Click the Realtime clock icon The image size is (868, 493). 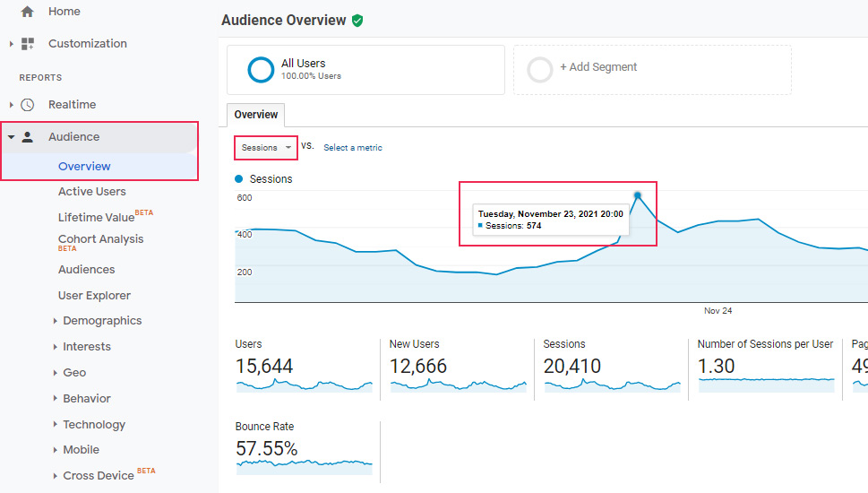(x=27, y=105)
